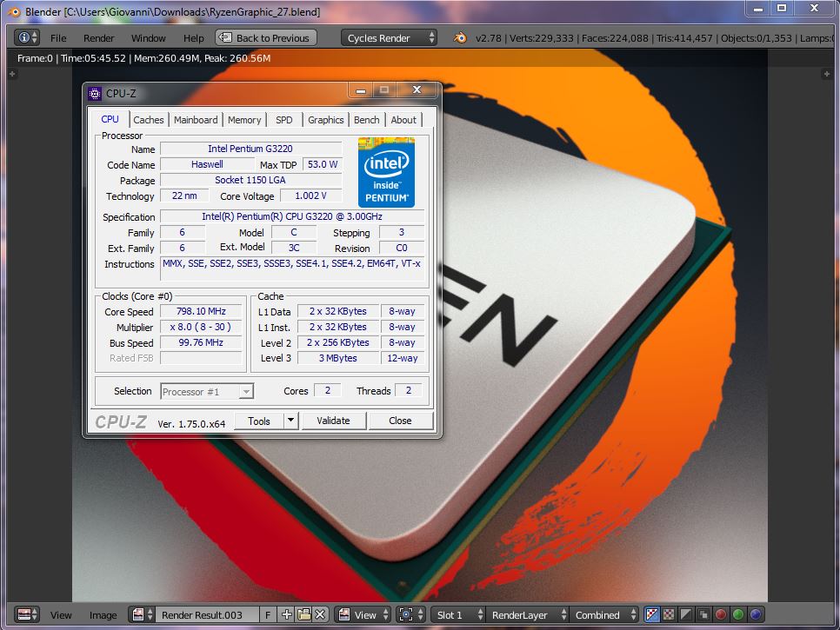Toggle red channel display
The width and height of the screenshot is (840, 630).
click(721, 614)
